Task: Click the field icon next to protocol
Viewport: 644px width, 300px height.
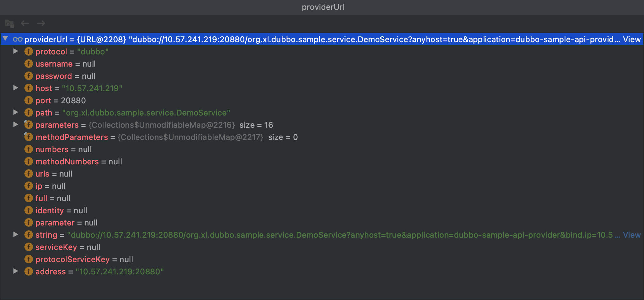Action: (29, 51)
